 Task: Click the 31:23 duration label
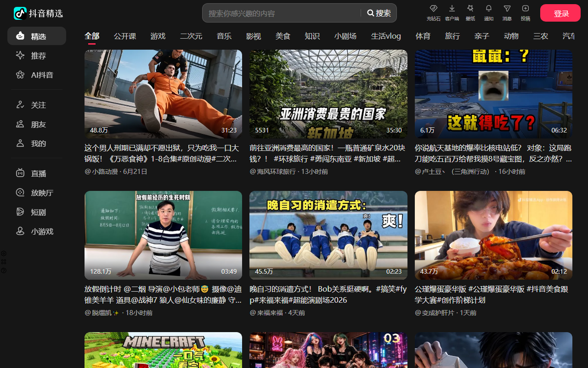(229, 130)
